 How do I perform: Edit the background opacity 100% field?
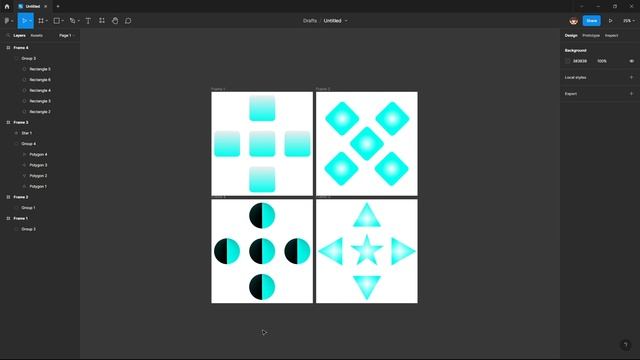pyautogui.click(x=602, y=61)
